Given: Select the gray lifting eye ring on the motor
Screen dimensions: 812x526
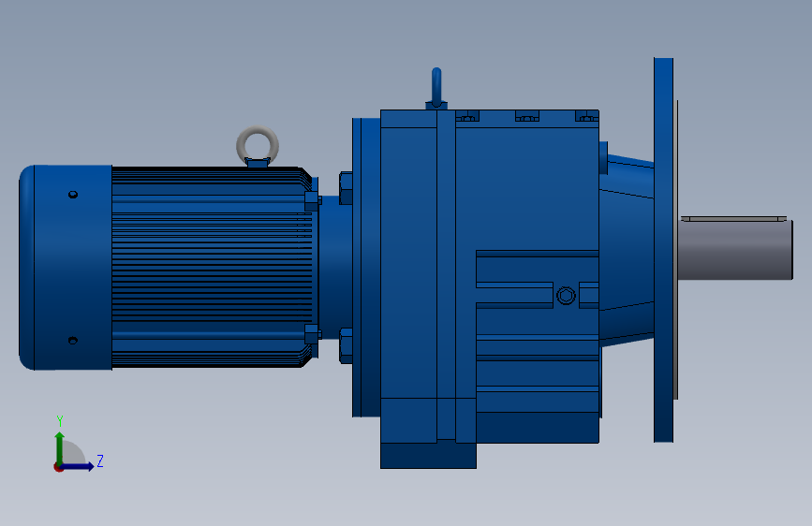Looking at the screenshot, I should pos(258,145).
